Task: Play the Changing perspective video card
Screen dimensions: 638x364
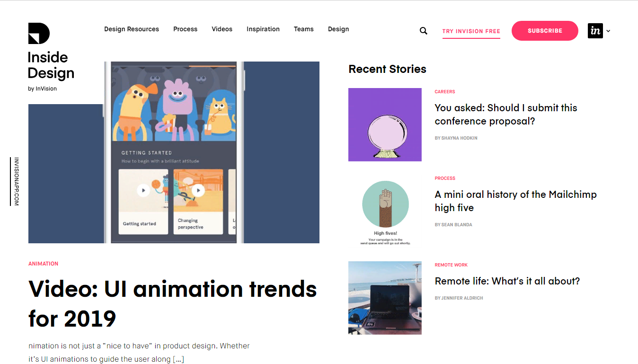Action: pos(198,190)
